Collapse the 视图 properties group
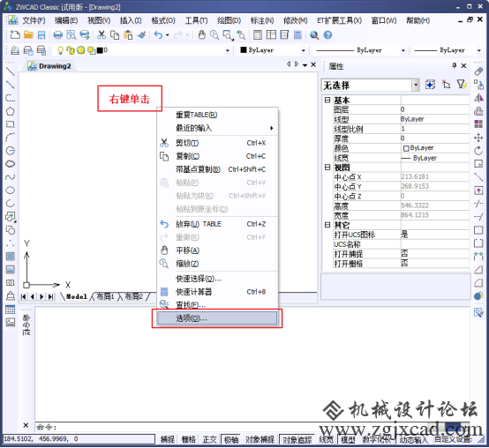Viewport: 489px width, 448px height. pos(327,168)
